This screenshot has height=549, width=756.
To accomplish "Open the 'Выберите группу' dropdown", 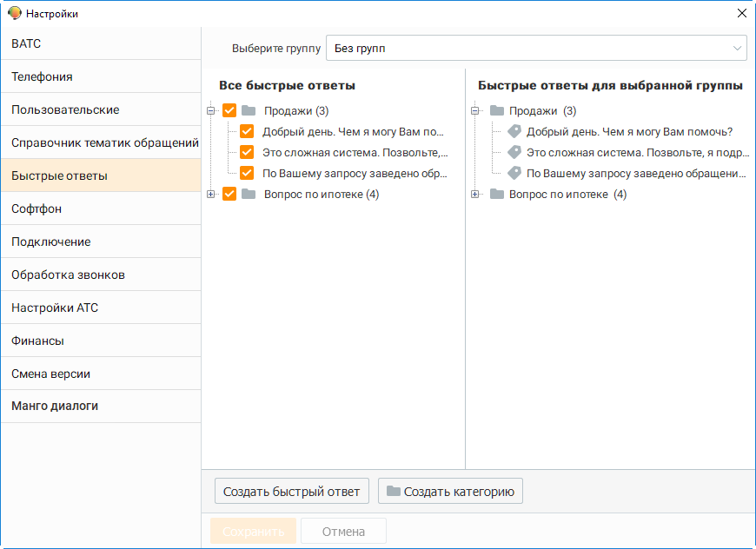I will [x=536, y=48].
